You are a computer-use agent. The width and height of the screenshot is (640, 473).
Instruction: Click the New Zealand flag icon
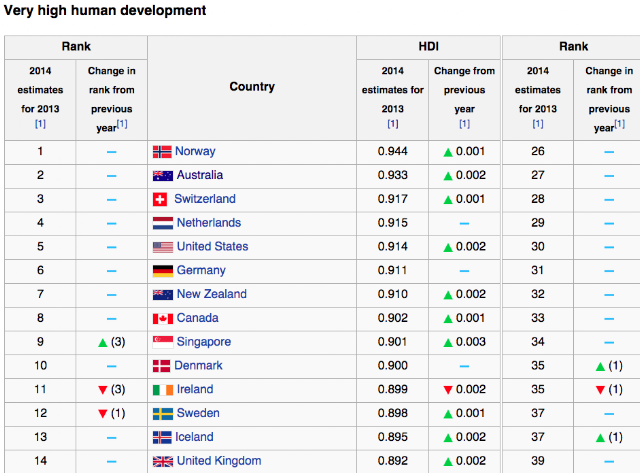(x=163, y=295)
